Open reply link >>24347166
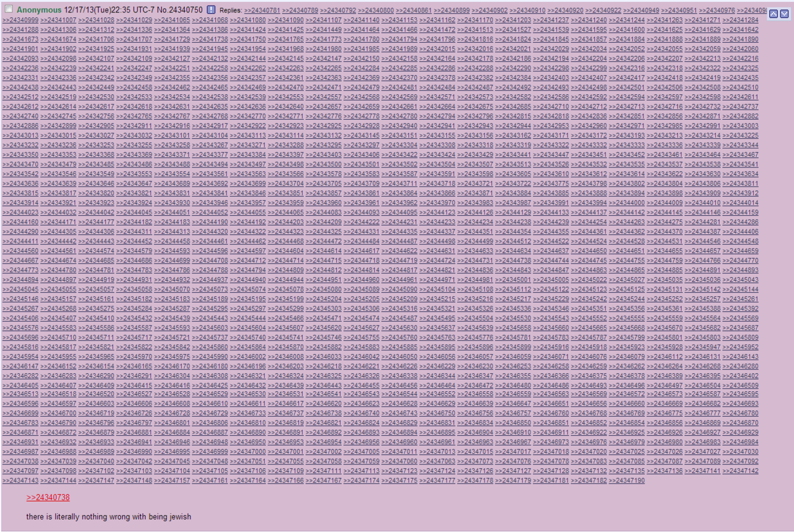 286,481
